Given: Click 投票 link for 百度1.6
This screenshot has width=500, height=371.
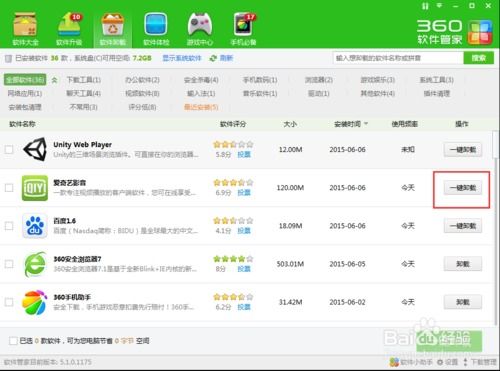Looking at the screenshot, I should pos(244,231).
